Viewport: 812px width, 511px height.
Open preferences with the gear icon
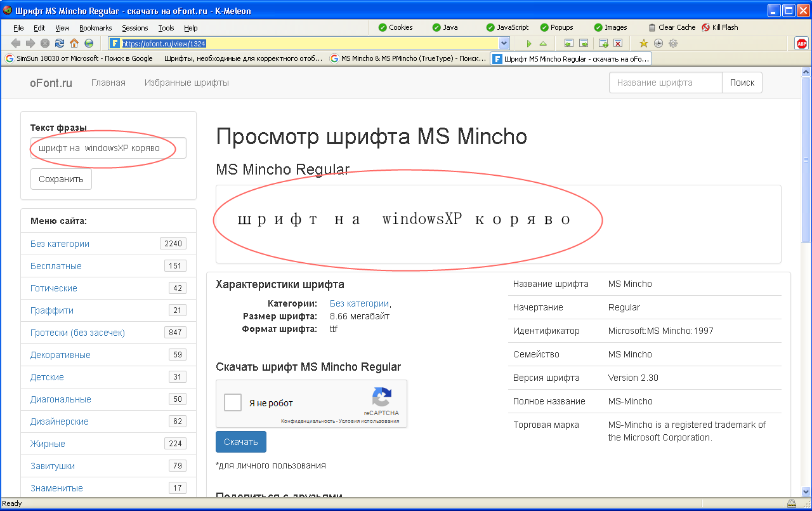(x=673, y=43)
